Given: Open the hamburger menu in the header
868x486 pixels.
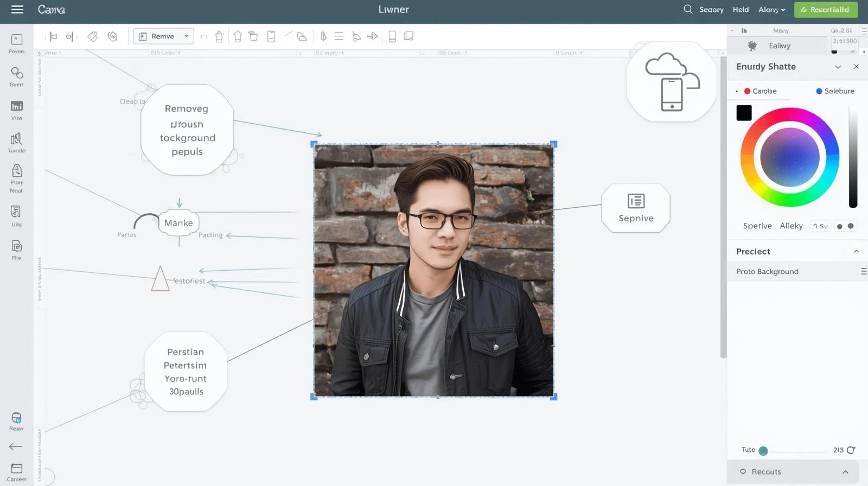Looking at the screenshot, I should coord(17,9).
